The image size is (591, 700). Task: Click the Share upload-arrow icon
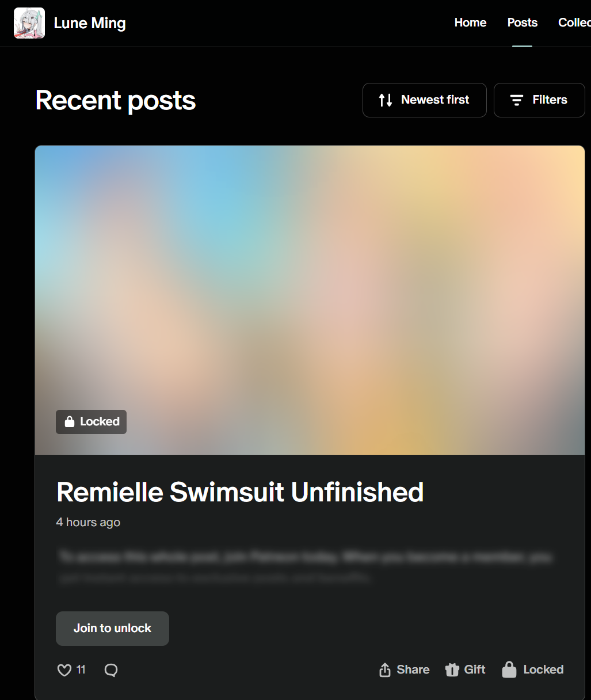point(385,669)
